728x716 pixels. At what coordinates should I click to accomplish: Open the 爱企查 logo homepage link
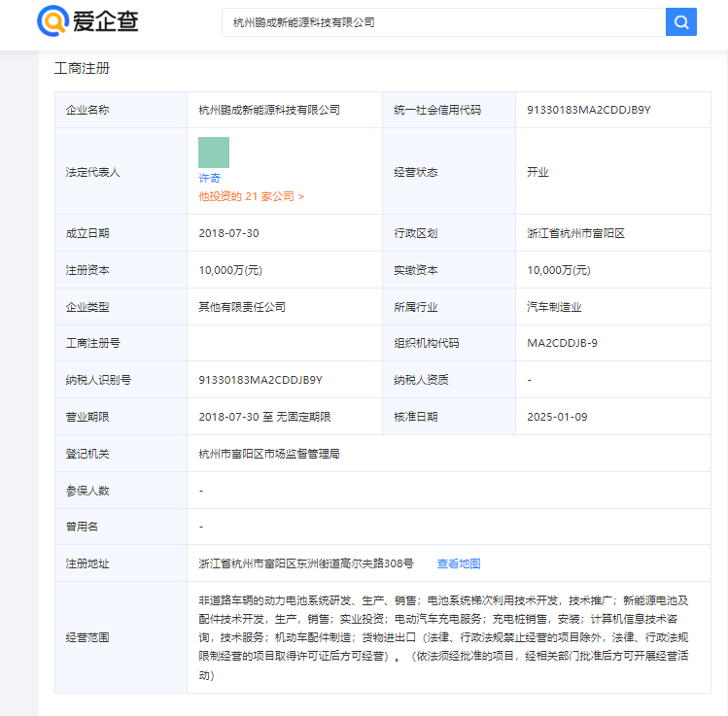point(87,20)
